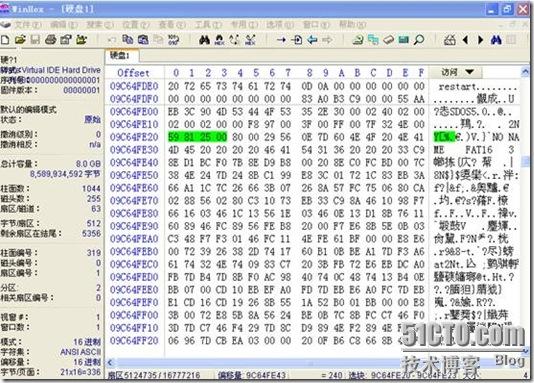
Task: Click offset row 09C64FF20
Action: [x=134, y=341]
